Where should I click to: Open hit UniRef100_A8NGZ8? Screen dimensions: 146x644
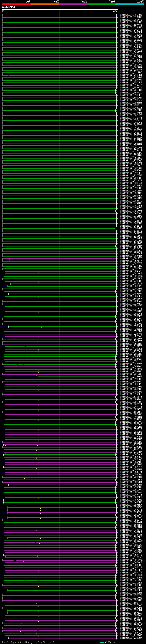pyautogui.click(x=131, y=271)
